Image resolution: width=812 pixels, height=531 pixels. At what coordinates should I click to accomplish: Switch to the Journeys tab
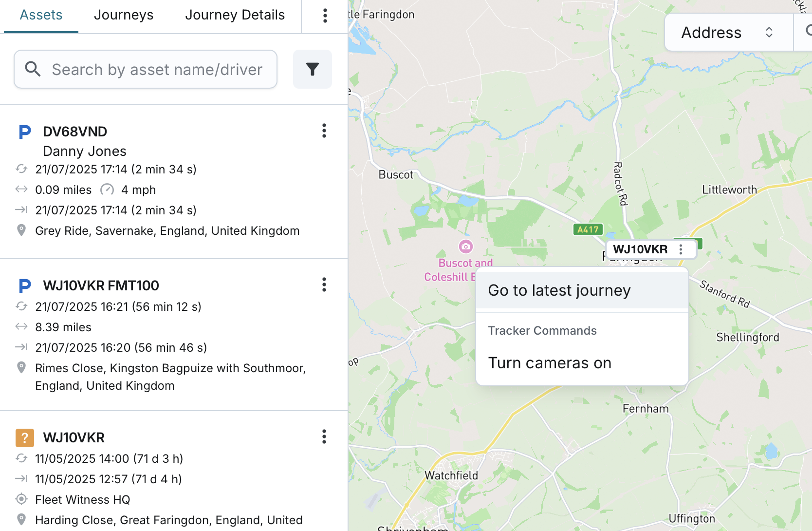(x=124, y=15)
